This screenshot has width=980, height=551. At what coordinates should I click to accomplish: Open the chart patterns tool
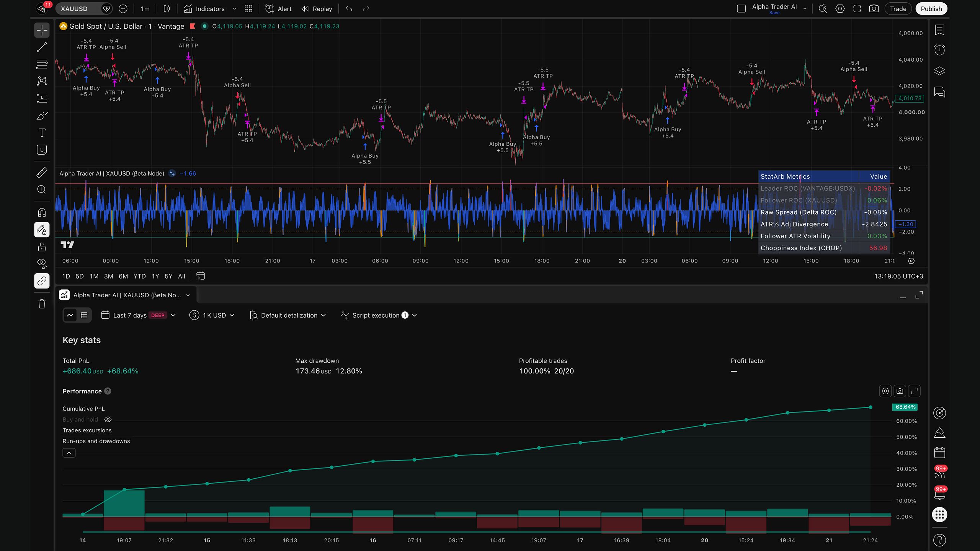pos(42,81)
